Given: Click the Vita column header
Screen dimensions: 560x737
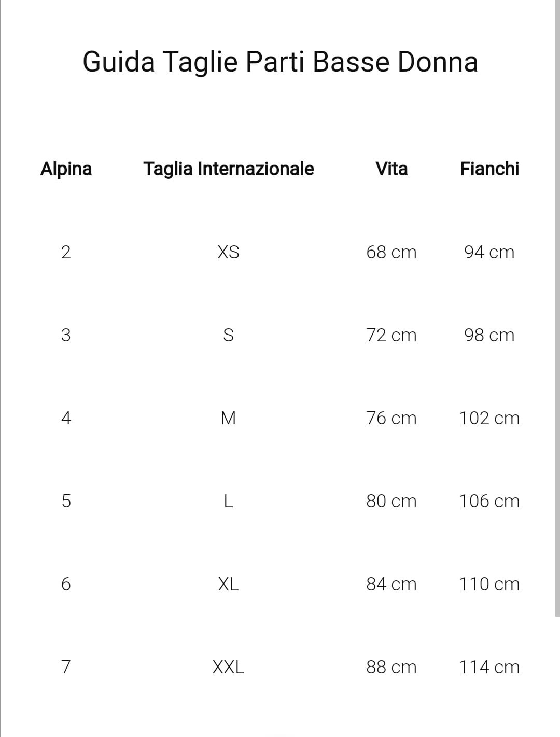Looking at the screenshot, I should [x=391, y=169].
